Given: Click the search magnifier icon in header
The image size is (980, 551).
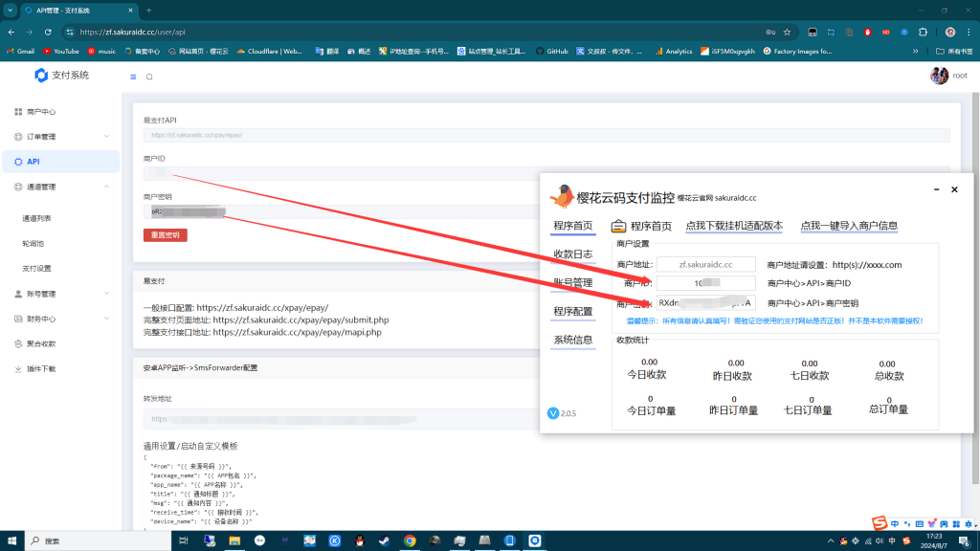Looking at the screenshot, I should pyautogui.click(x=149, y=77).
